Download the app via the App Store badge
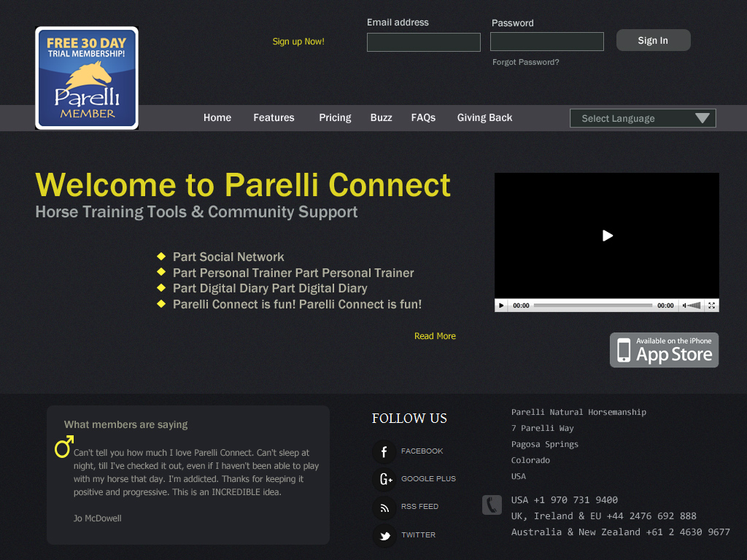The width and height of the screenshot is (747, 560). tap(664, 350)
